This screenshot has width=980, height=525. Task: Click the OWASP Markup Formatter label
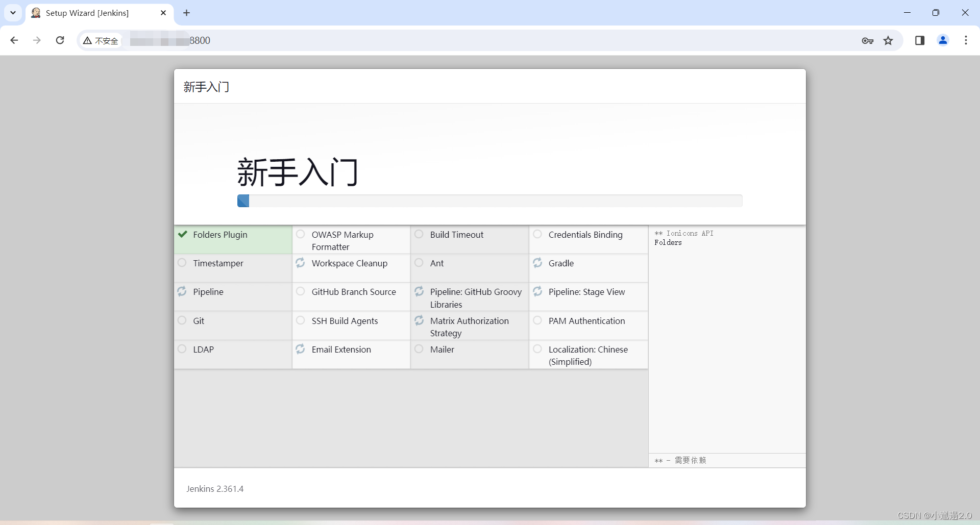click(x=342, y=241)
